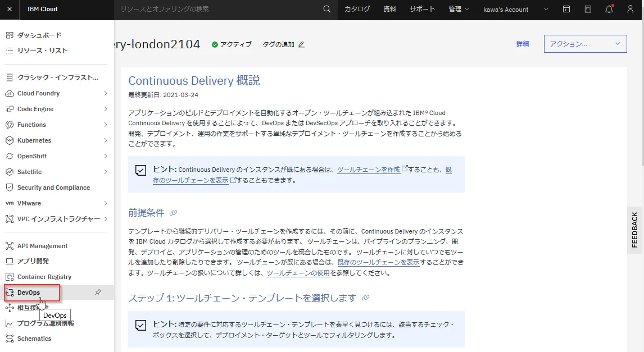Click the API Management icon
Screen dimensions: 644x352
(10, 246)
